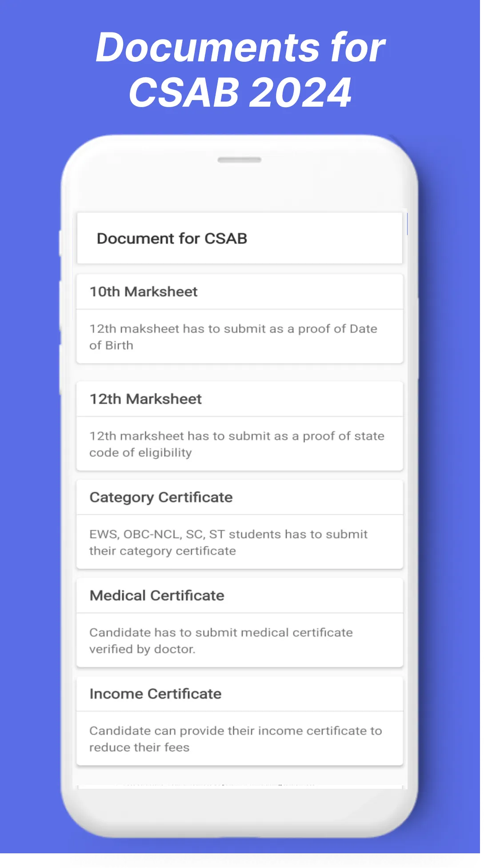Image resolution: width=484 pixels, height=868 pixels.
Task: Click the Documents for CSAB 2024 title
Action: click(x=240, y=69)
